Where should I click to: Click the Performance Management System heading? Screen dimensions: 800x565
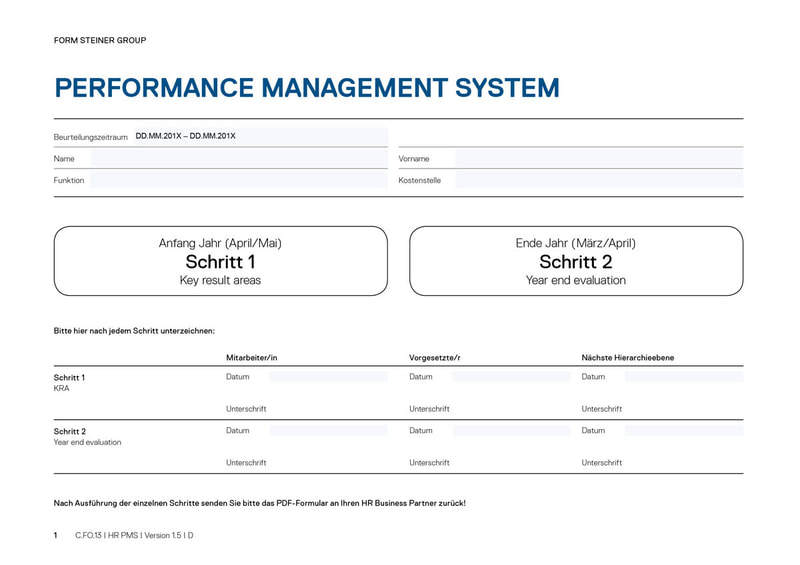tap(307, 88)
